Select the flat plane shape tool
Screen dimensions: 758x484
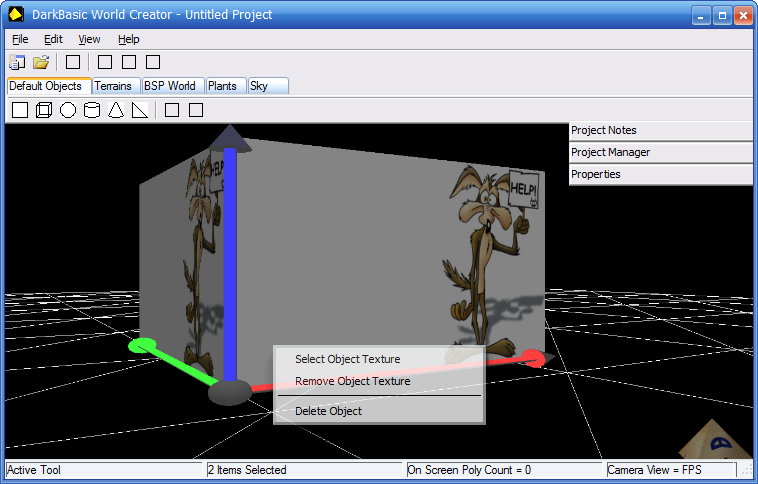click(x=20, y=110)
